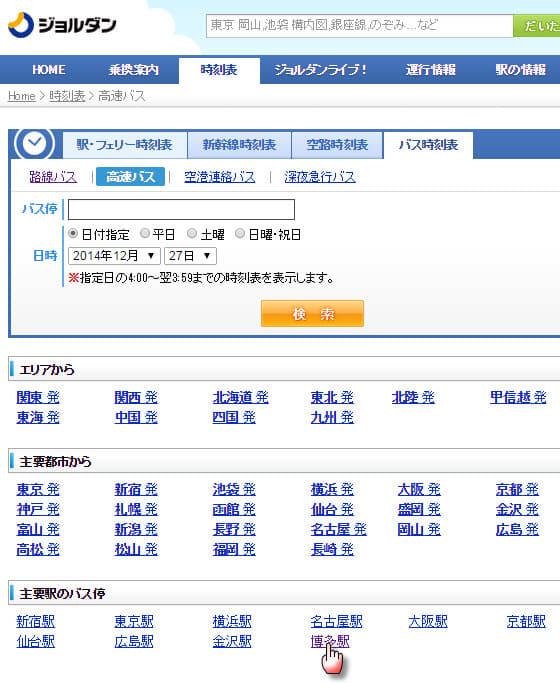This screenshot has width=560, height=683.
Task: Open 名古屋 発 city link
Action: [x=338, y=530]
